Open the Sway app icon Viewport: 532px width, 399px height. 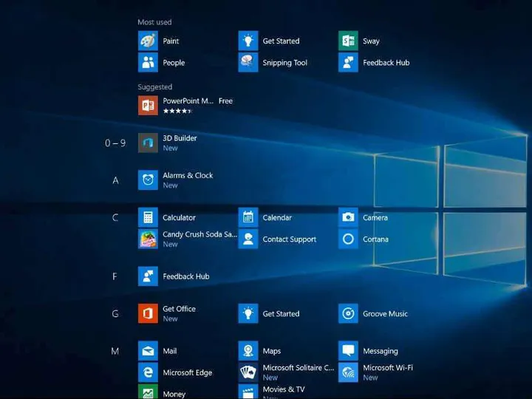(x=348, y=41)
